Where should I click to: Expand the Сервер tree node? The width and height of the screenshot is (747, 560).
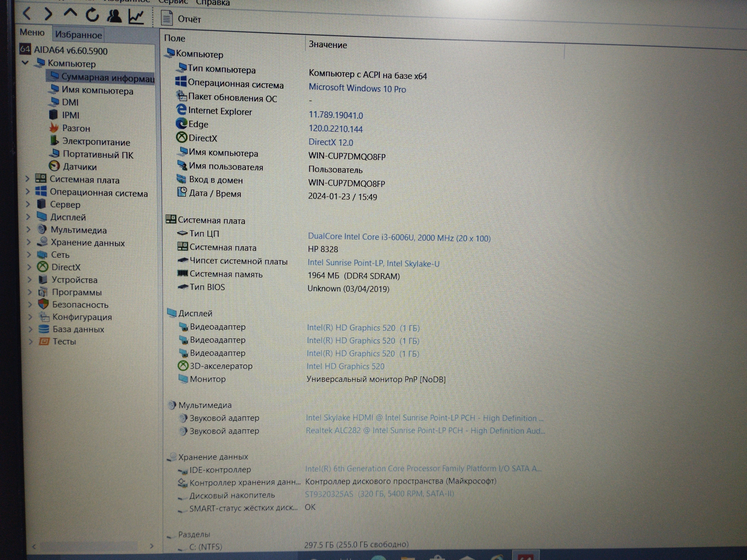[28, 204]
